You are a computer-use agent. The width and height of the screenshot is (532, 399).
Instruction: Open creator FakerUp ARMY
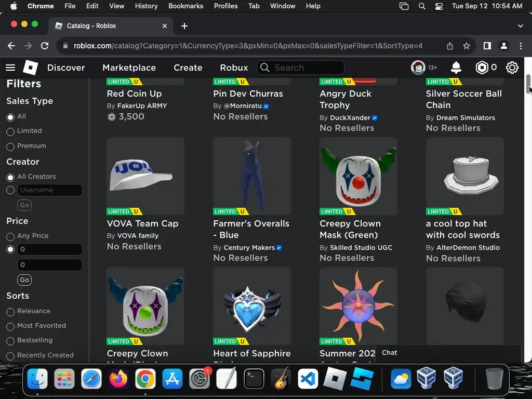click(x=142, y=106)
